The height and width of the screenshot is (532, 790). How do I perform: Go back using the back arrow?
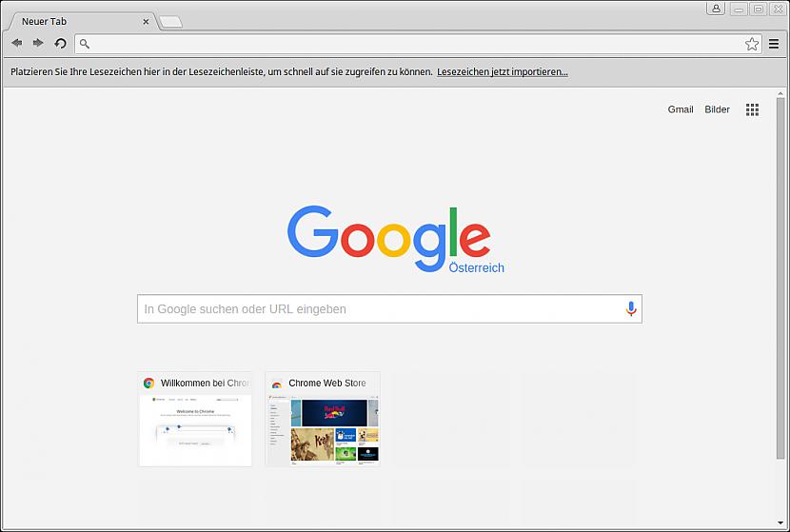pyautogui.click(x=16, y=44)
